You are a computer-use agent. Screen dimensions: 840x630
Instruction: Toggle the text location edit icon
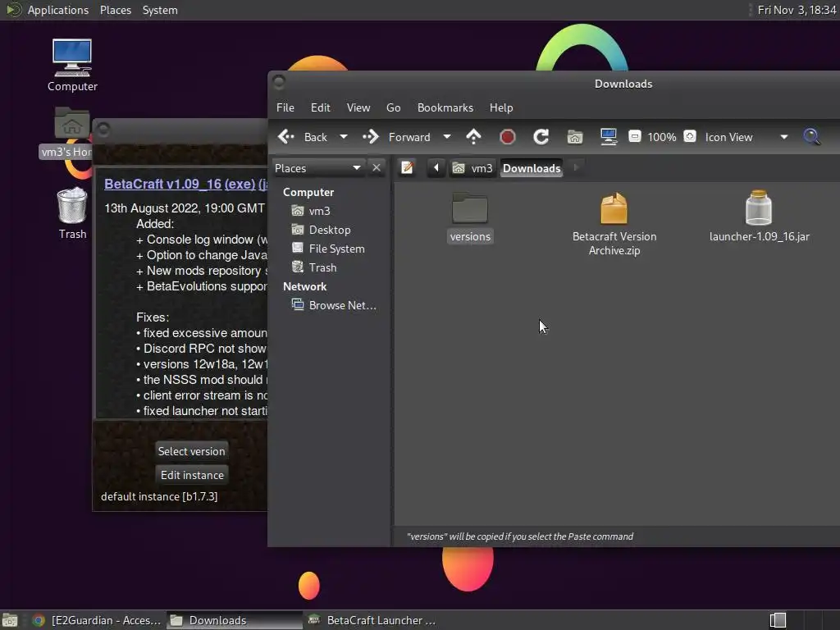(x=407, y=167)
